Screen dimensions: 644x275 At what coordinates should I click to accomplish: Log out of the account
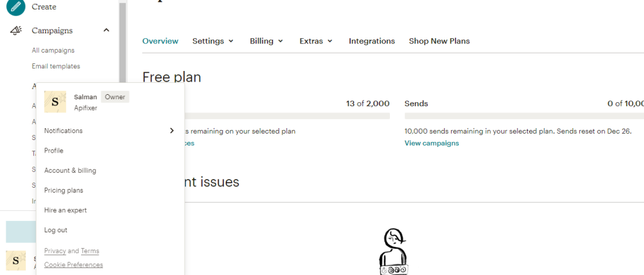pos(55,230)
